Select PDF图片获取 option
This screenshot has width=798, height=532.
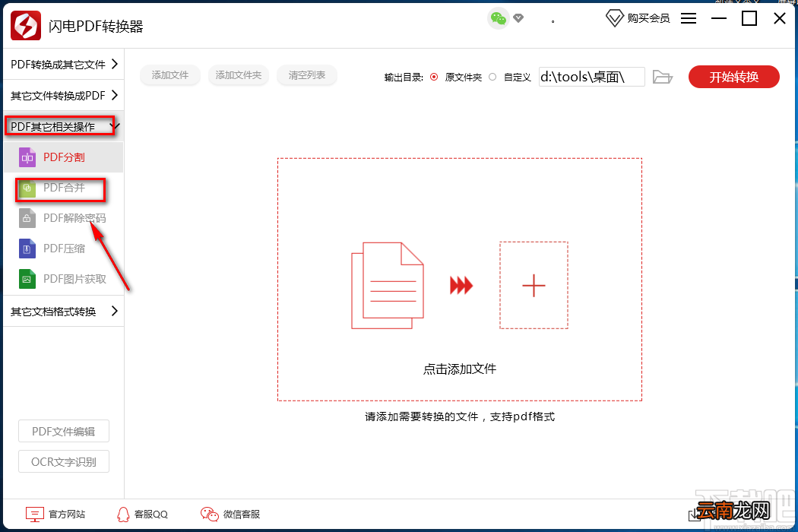point(64,279)
